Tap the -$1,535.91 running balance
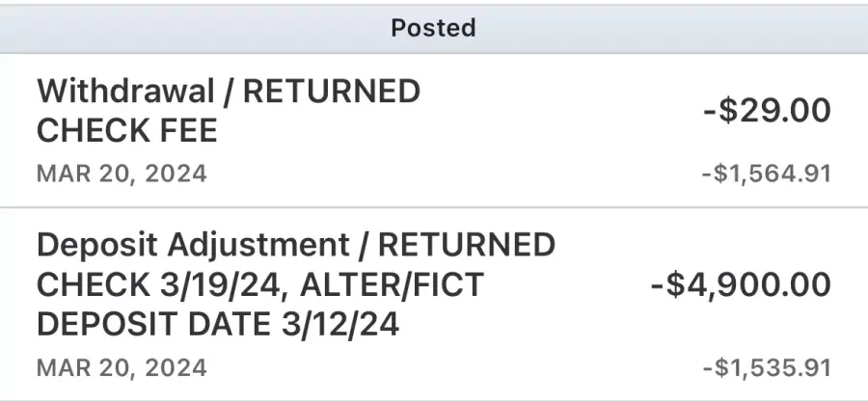This screenshot has height=402, width=868. point(767,368)
